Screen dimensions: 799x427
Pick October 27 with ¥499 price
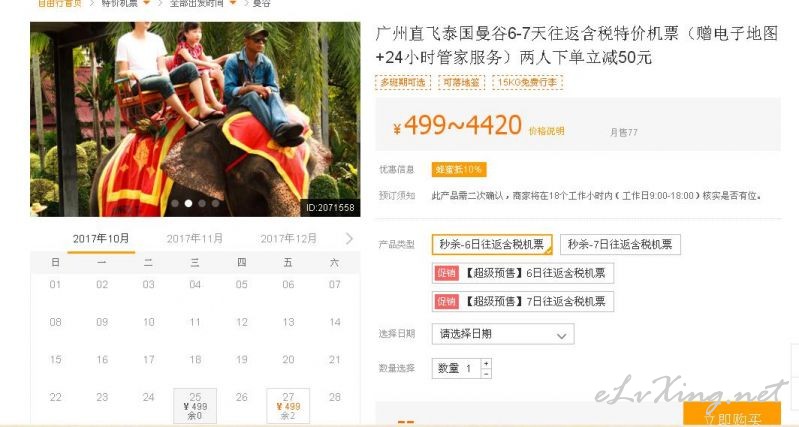(x=288, y=406)
